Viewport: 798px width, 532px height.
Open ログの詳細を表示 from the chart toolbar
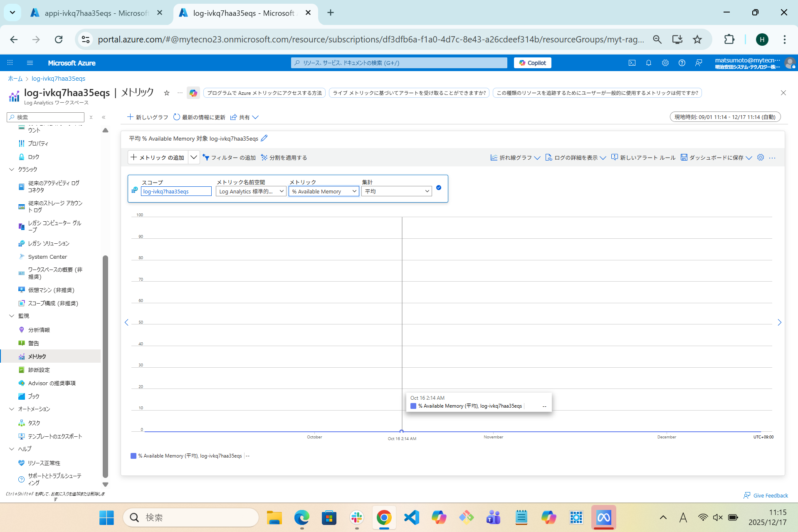click(575, 157)
